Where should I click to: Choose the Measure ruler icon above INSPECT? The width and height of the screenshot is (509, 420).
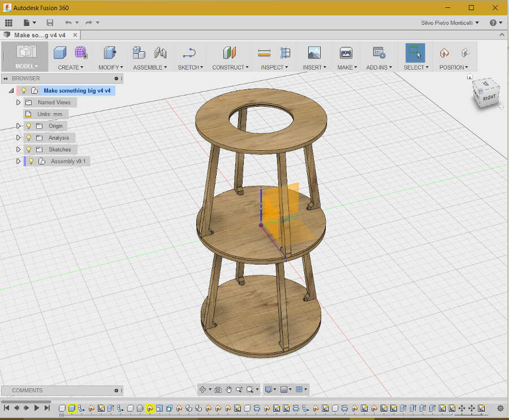pyautogui.click(x=264, y=53)
